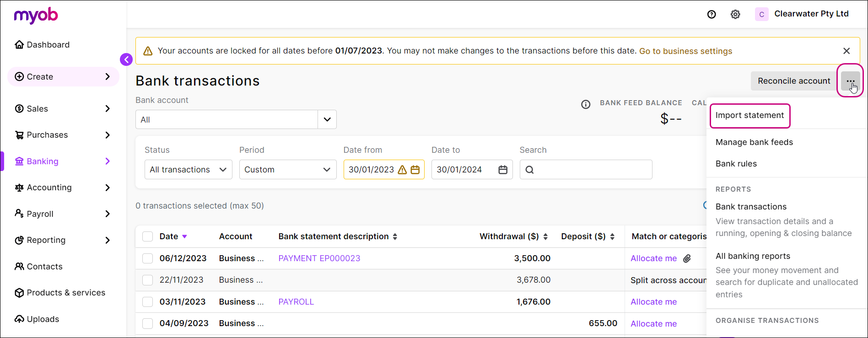Viewport: 868px width, 338px height.
Task: Click the Sales dollar icon
Action: click(19, 108)
